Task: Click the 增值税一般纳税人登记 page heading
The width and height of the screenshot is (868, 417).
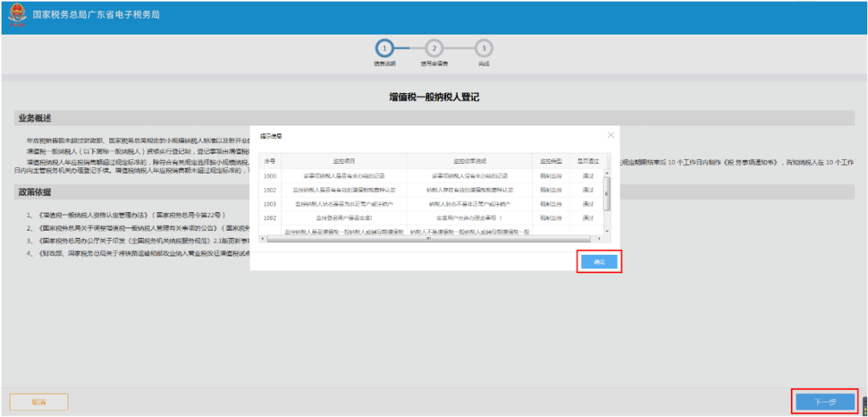Action: point(434,97)
